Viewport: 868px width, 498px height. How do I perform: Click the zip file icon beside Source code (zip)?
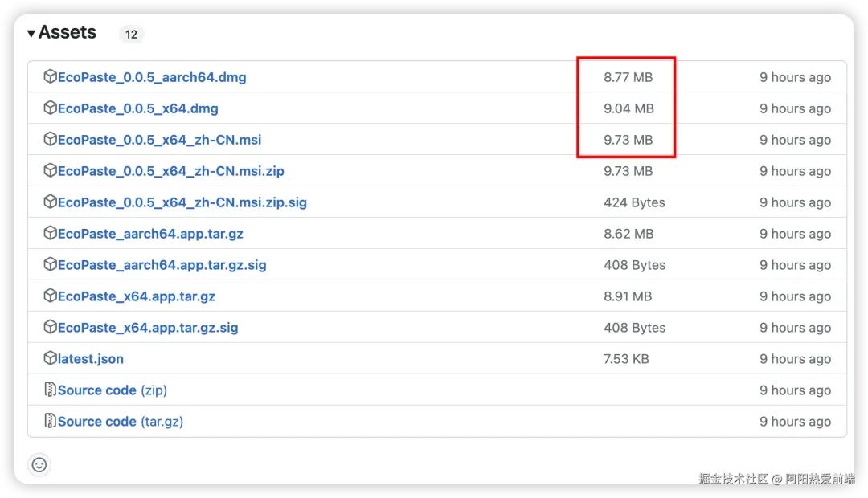[x=50, y=390]
